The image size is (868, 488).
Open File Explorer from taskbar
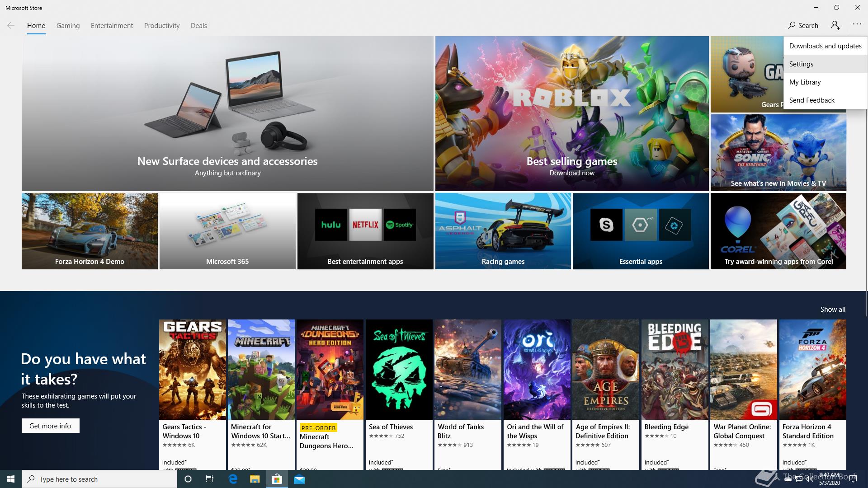(x=255, y=479)
